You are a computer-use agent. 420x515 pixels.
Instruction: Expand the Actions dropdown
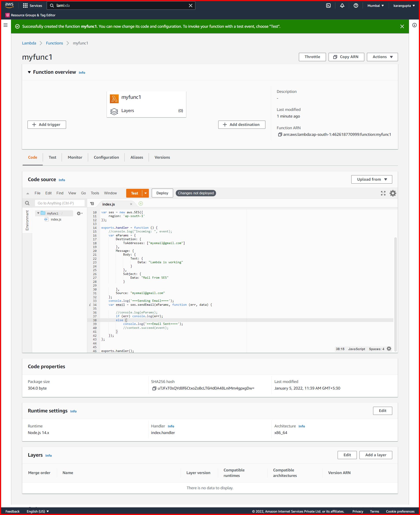tap(382, 57)
